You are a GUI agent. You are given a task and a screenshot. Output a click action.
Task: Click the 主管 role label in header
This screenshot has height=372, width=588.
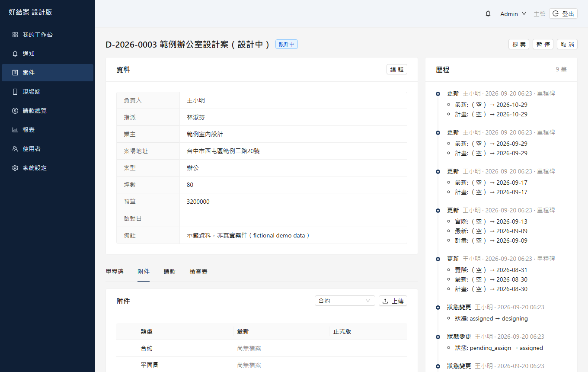click(x=540, y=14)
